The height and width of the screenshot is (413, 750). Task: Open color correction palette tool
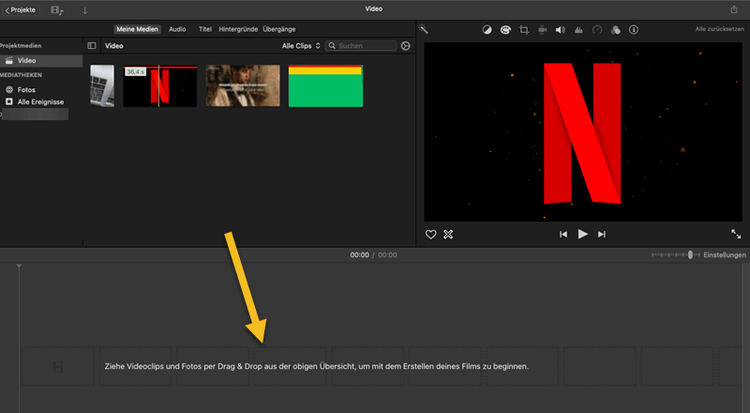coord(505,30)
